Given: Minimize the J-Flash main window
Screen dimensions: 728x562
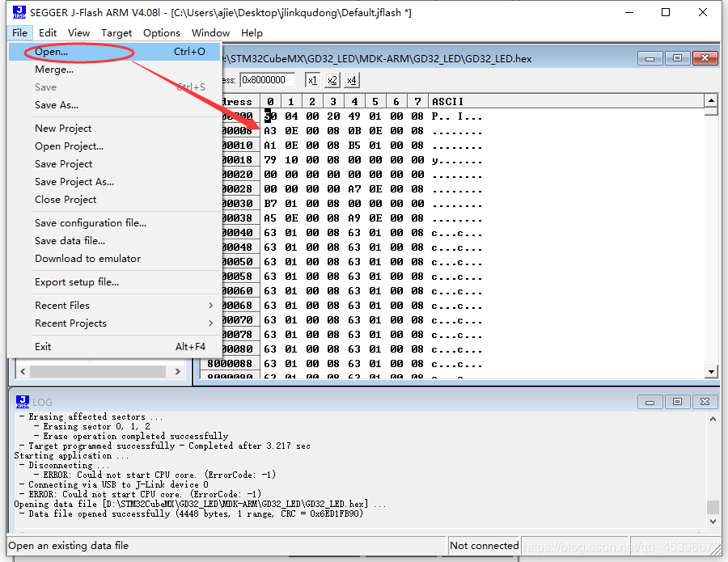Looking at the screenshot, I should [x=629, y=12].
